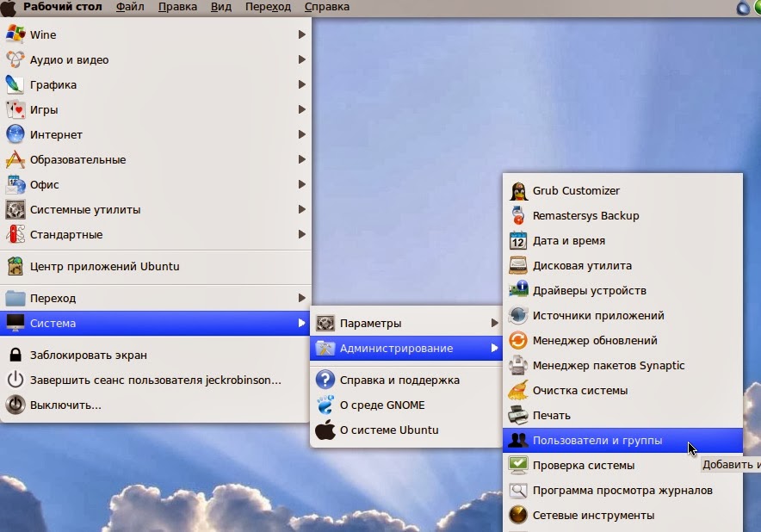Click the GNOME foot icon

325,405
